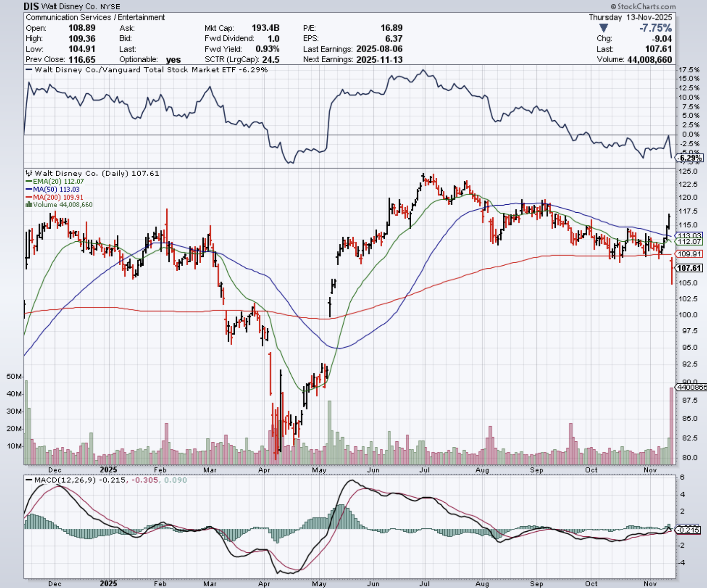The image size is (707, 588).
Task: Open the StockCharts.com watermark link
Action: pos(643,6)
